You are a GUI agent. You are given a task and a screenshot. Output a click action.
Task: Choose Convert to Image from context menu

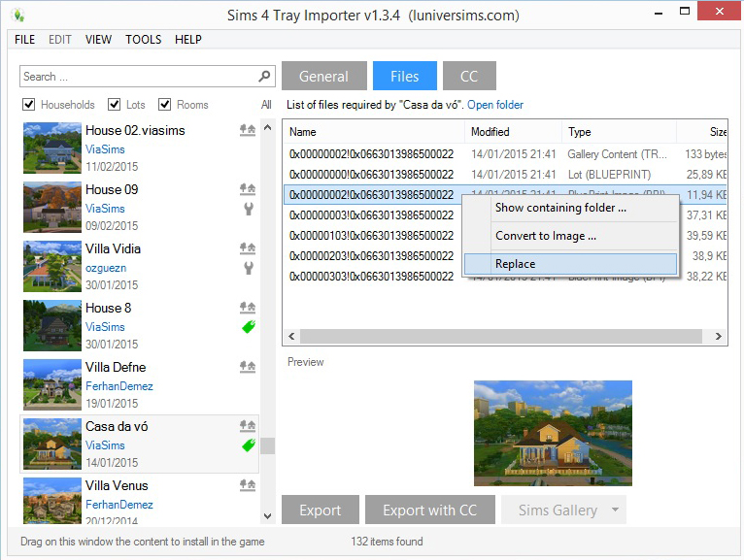571,236
